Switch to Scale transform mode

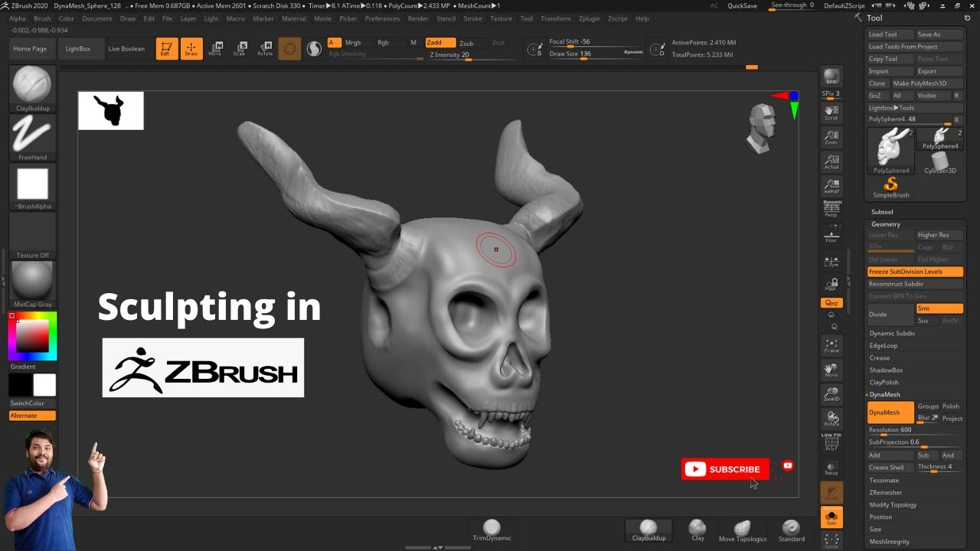[240, 49]
